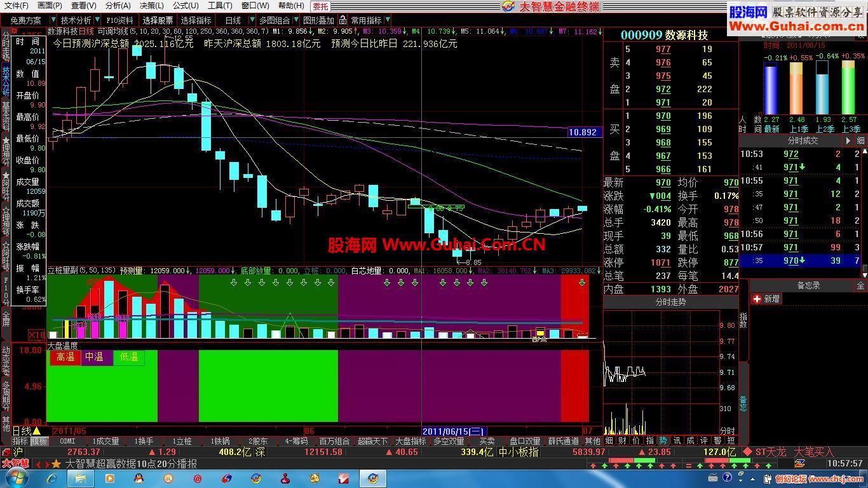868x488 pixels.
Task: Click the restore-window icon left of 沪 index
Action: pos(6,452)
